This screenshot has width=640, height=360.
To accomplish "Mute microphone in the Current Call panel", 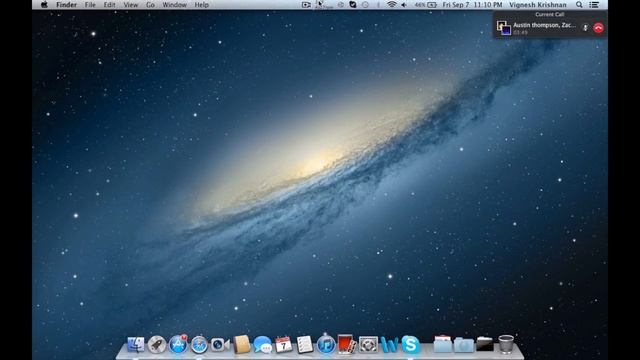I will pos(585,28).
